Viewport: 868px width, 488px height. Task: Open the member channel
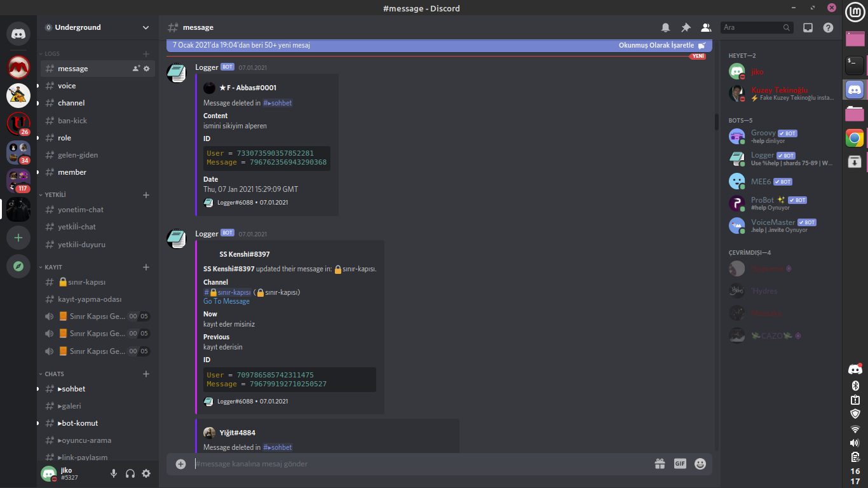click(98, 172)
